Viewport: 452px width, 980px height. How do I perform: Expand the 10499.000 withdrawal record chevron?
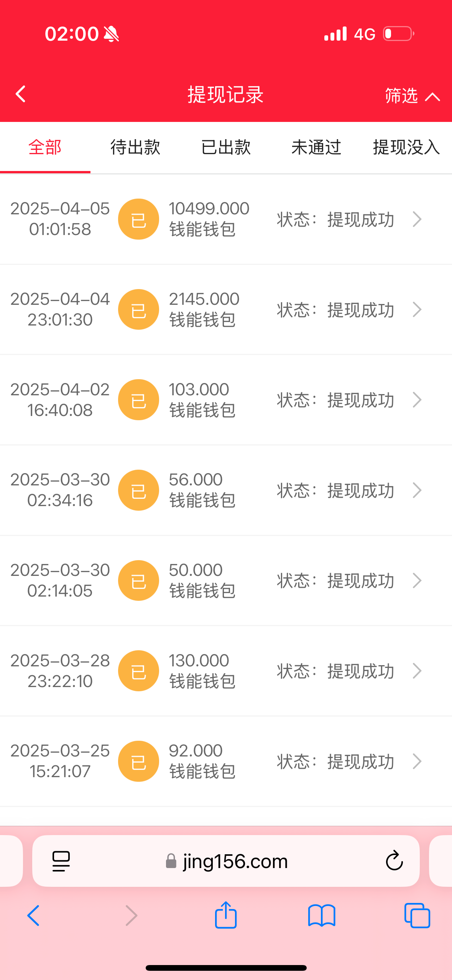tap(417, 219)
